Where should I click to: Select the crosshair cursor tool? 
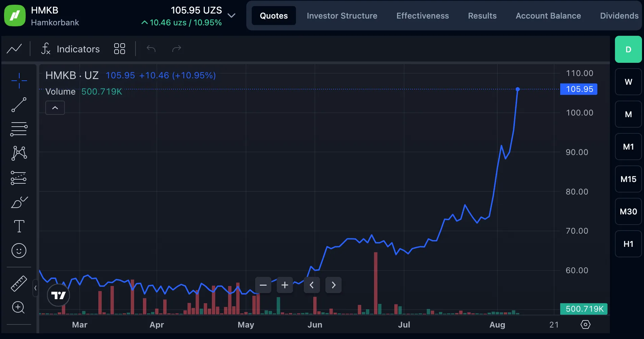[19, 81]
